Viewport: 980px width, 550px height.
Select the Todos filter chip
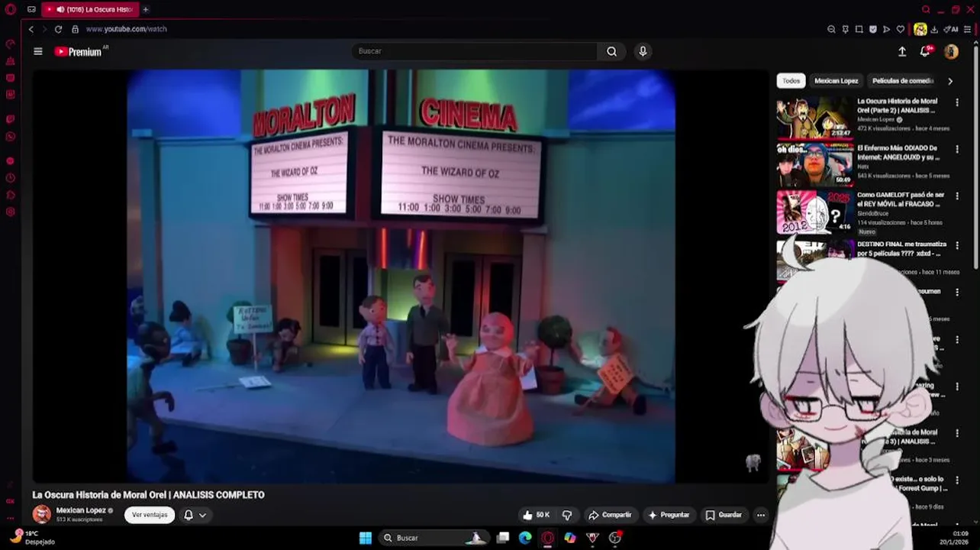(791, 80)
